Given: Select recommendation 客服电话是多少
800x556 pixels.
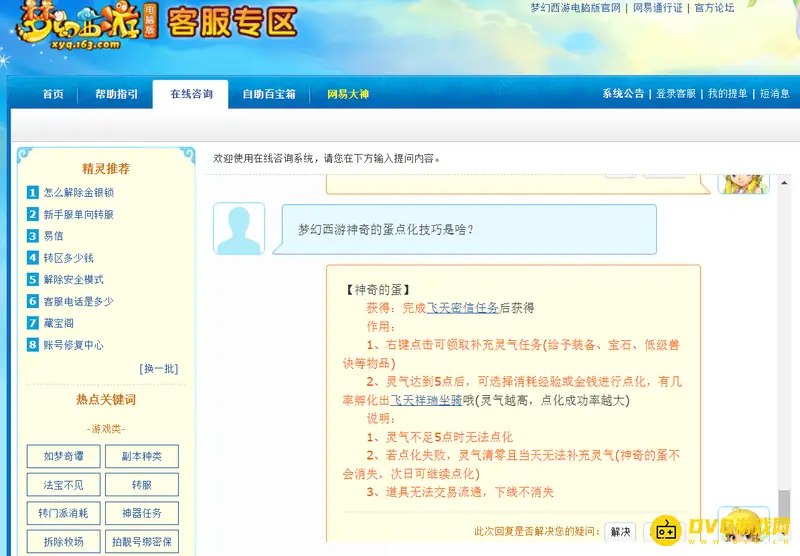Looking at the screenshot, I should tap(79, 301).
